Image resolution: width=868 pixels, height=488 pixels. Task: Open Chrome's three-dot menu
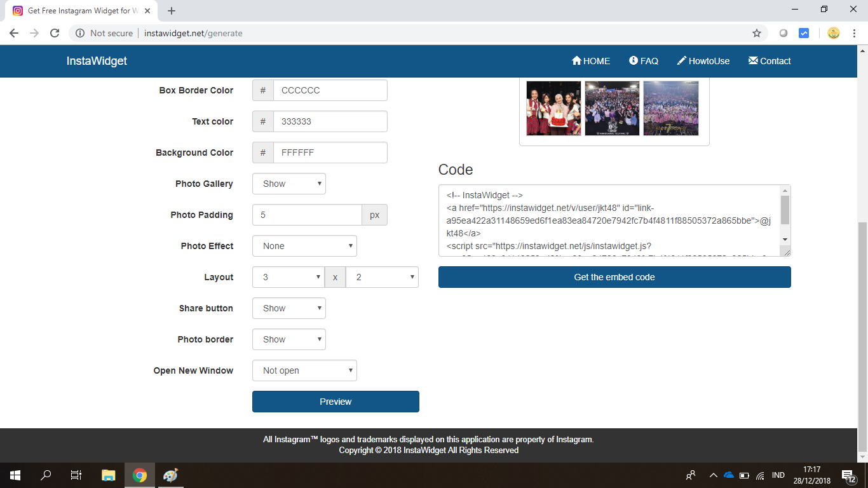[854, 33]
